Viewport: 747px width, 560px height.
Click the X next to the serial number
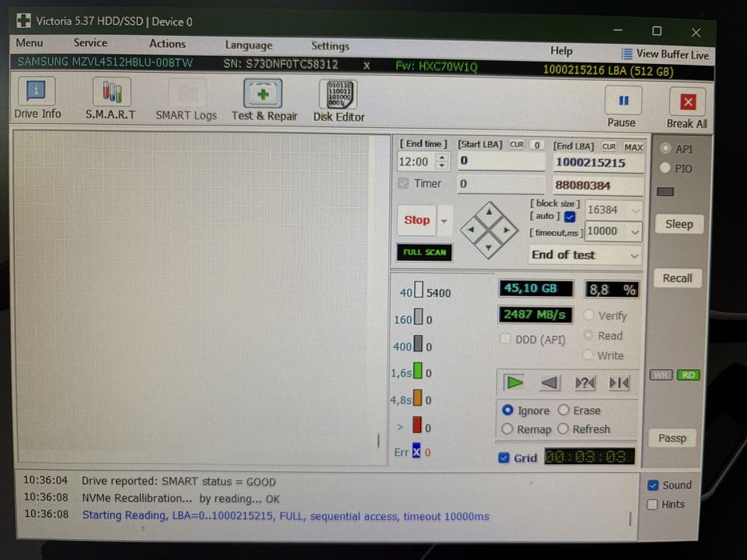click(x=367, y=66)
